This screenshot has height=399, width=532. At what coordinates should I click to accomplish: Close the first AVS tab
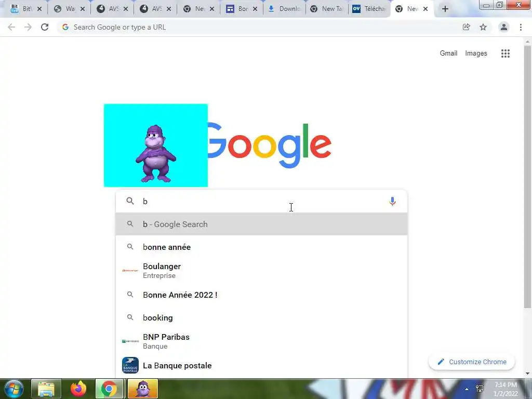126,9
